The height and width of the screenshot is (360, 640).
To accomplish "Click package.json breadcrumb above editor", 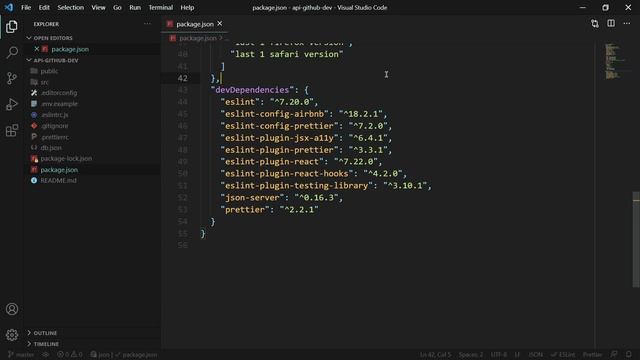I will (198, 38).
